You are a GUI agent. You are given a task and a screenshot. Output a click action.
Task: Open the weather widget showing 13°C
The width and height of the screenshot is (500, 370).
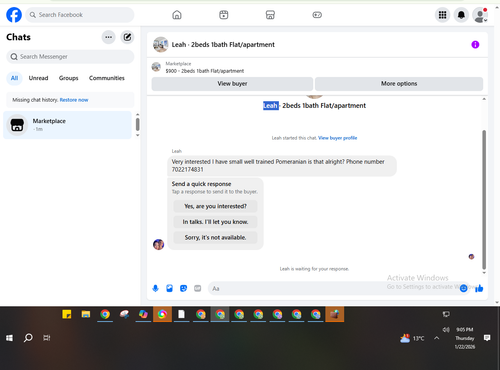pos(412,338)
